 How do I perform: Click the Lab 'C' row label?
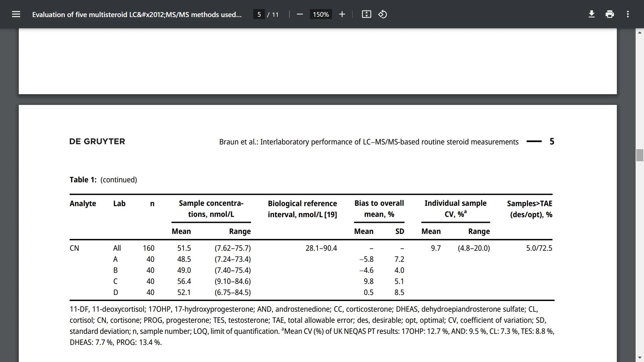click(x=115, y=281)
